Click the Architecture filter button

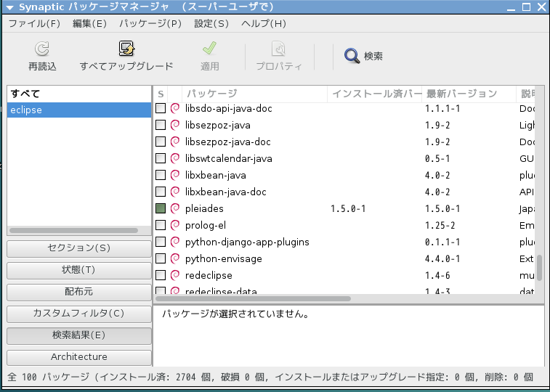point(79,357)
